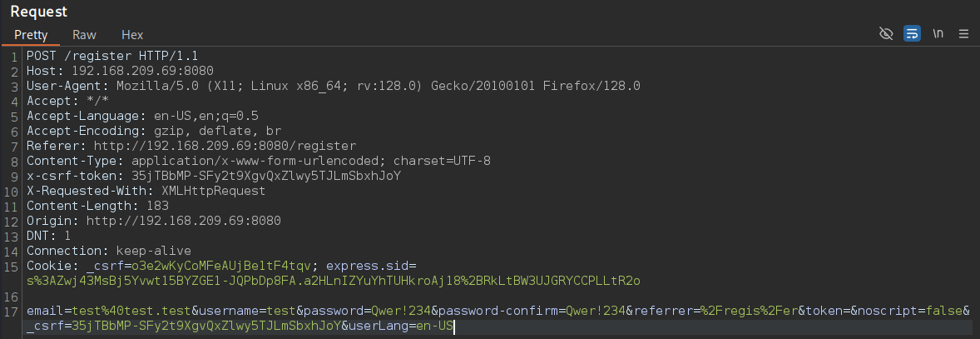Viewport: 980px width, 339px height.
Task: Click the express.sid cookie value text
Action: click(334, 281)
